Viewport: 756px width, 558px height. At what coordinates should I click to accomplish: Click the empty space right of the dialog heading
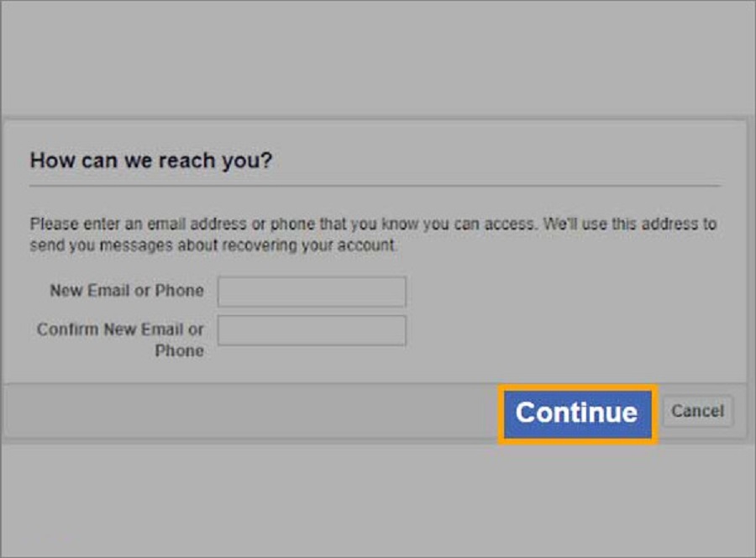pos(504,161)
